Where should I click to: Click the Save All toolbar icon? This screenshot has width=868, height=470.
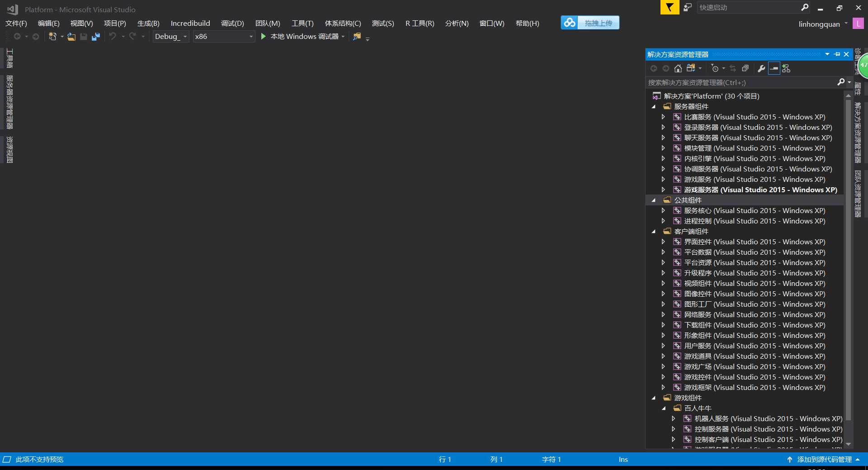click(96, 37)
